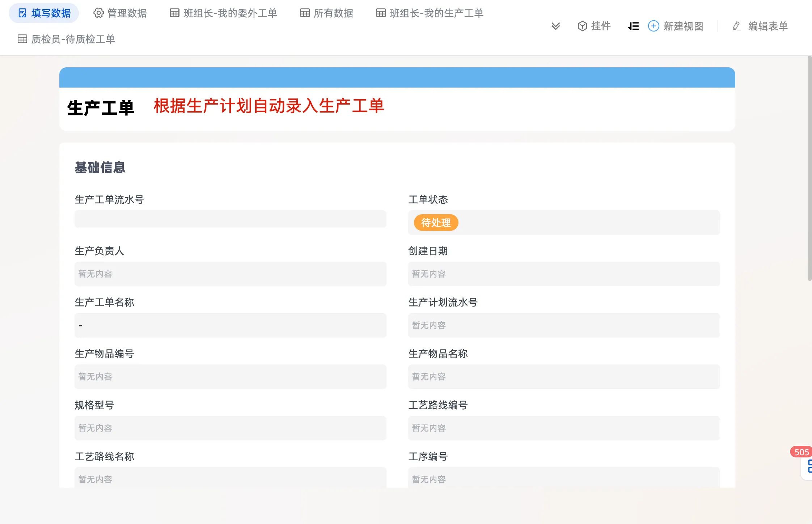Click the plus circle 新建视图 icon
The image size is (812, 524).
pos(653,26)
